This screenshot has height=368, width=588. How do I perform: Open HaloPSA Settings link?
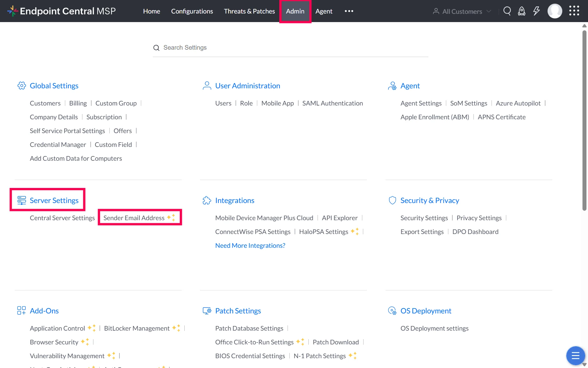pos(324,232)
